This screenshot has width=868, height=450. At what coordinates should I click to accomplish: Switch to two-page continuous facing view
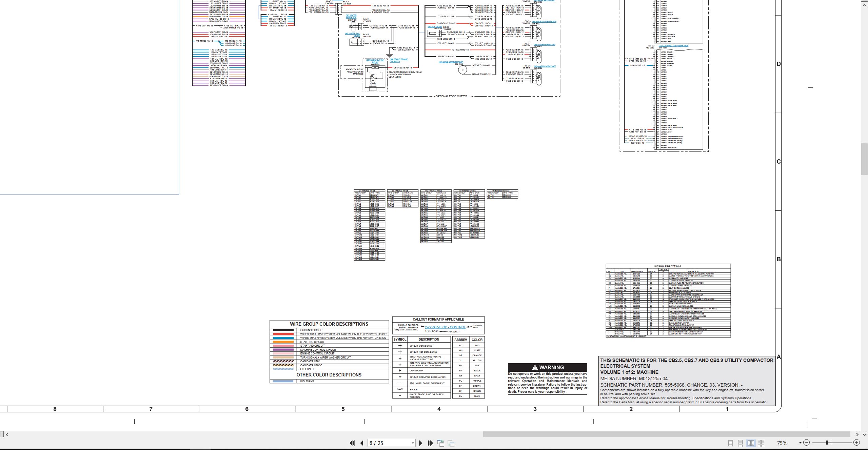coord(761,443)
